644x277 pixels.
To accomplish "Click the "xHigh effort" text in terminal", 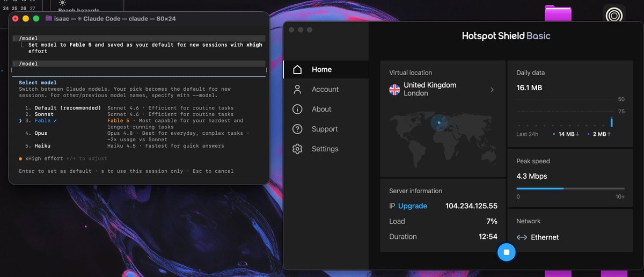I will click(x=44, y=159).
